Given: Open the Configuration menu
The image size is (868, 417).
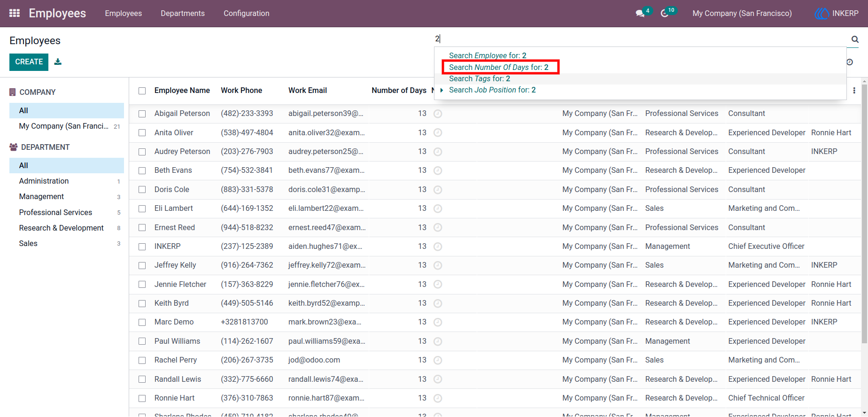Looking at the screenshot, I should [x=247, y=14].
